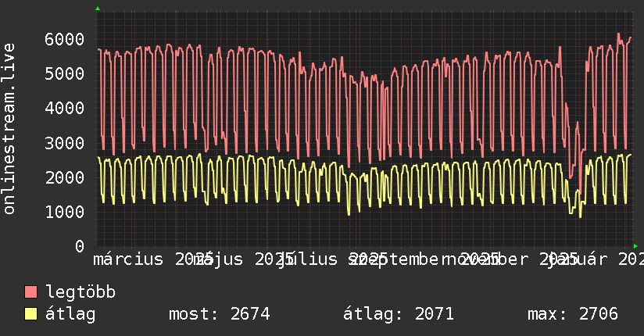644x336 pixels.
Task: Click the 1000 y-axis label
Action: (x=65, y=212)
